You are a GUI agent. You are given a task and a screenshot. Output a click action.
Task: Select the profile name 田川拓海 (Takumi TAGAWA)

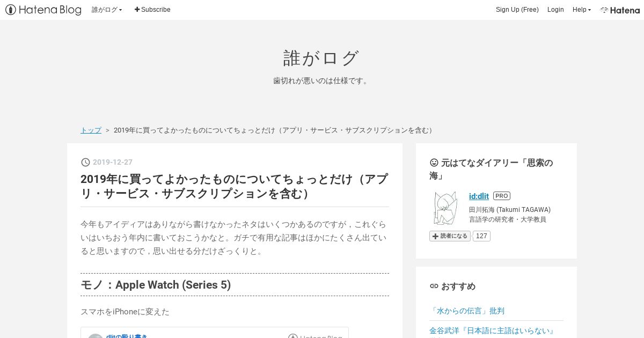510,210
